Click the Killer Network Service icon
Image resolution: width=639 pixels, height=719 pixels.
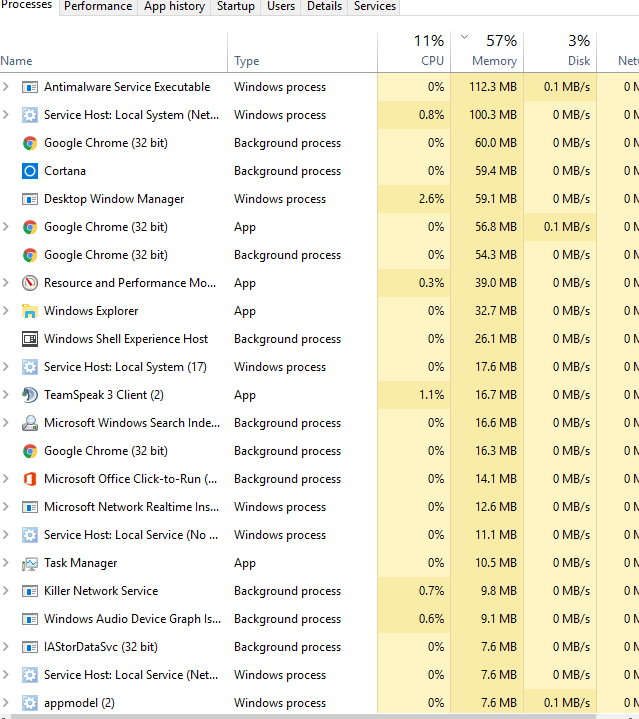coord(30,591)
